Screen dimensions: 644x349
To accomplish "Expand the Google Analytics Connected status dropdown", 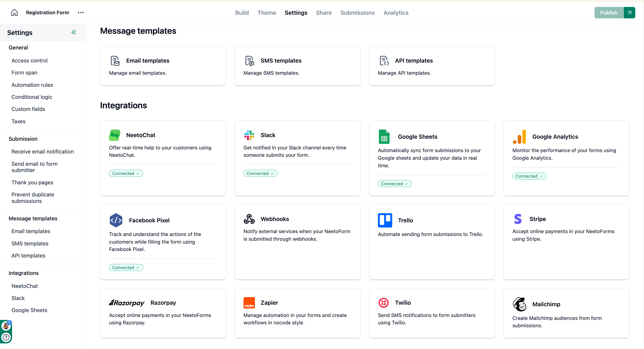I will coord(529,176).
